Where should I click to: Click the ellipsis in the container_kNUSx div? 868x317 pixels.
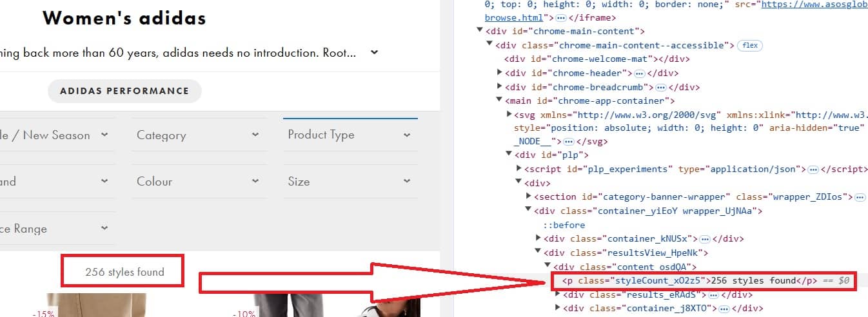point(705,239)
